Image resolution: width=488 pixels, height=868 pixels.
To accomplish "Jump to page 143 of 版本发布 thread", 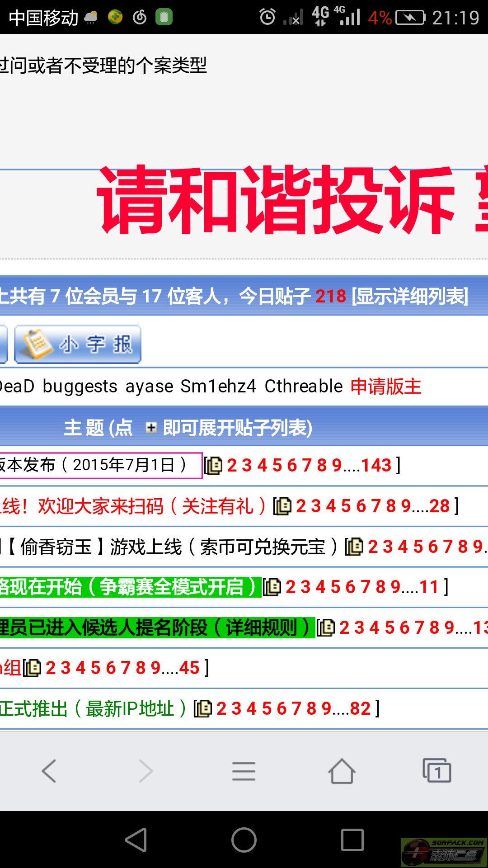I will [376, 465].
